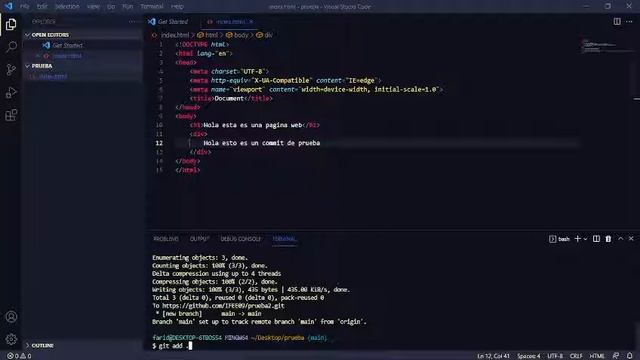Switch to the index.html editor tab
Screen dimensions: 640x360
click(231, 22)
